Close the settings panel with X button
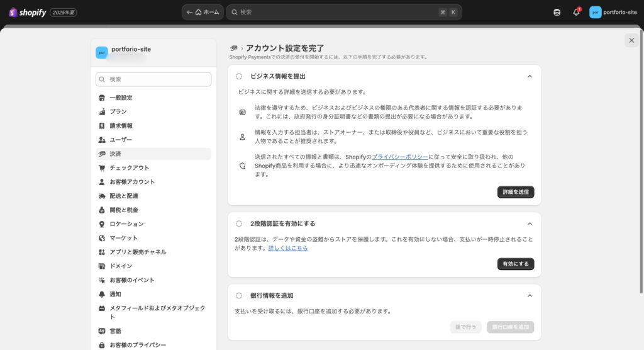This screenshot has height=350, width=644. click(x=631, y=40)
